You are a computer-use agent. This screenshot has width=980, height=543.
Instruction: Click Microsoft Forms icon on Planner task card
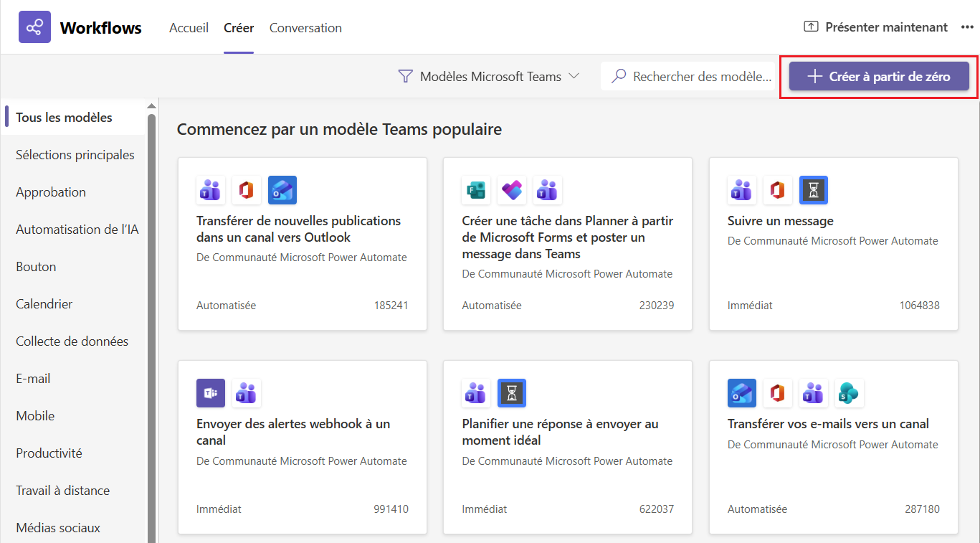click(x=476, y=191)
